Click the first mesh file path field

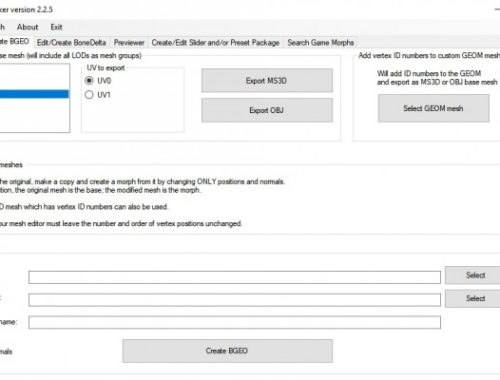pyautogui.click(x=235, y=277)
